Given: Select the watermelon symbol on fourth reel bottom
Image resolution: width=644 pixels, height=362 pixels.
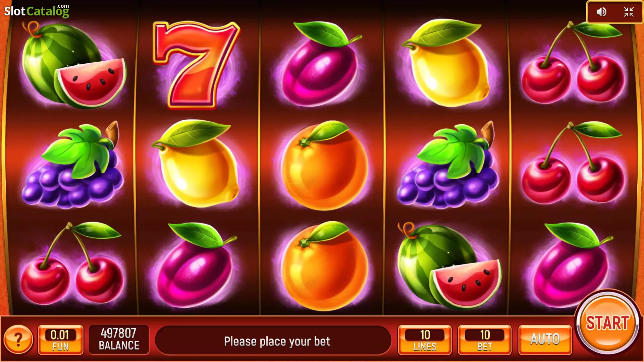Looking at the screenshot, I should (x=449, y=266).
